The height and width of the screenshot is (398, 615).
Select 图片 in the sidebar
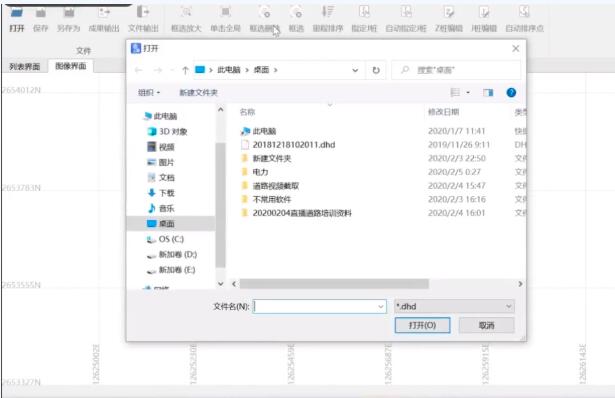(161, 162)
